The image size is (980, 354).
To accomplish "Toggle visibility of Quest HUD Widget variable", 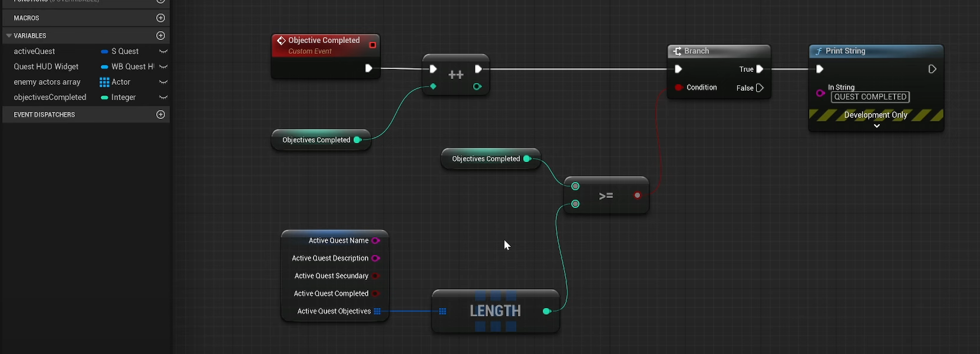I will (163, 67).
